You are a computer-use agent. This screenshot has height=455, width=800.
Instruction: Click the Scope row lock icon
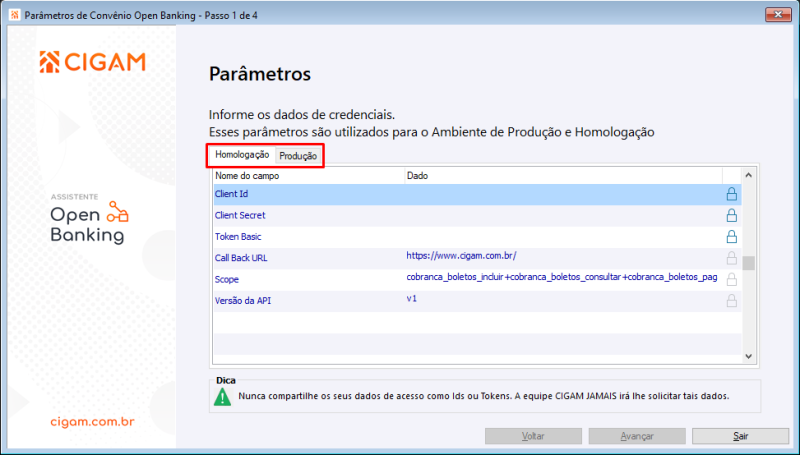pyautogui.click(x=732, y=280)
